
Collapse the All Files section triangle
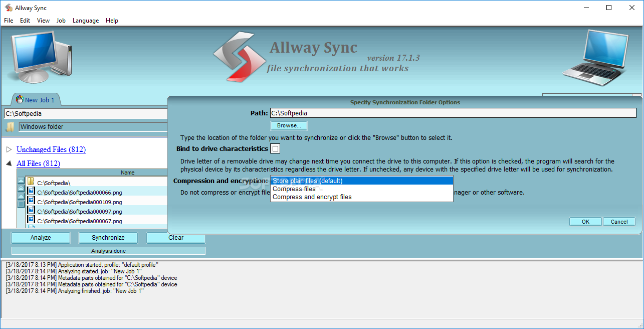point(9,163)
